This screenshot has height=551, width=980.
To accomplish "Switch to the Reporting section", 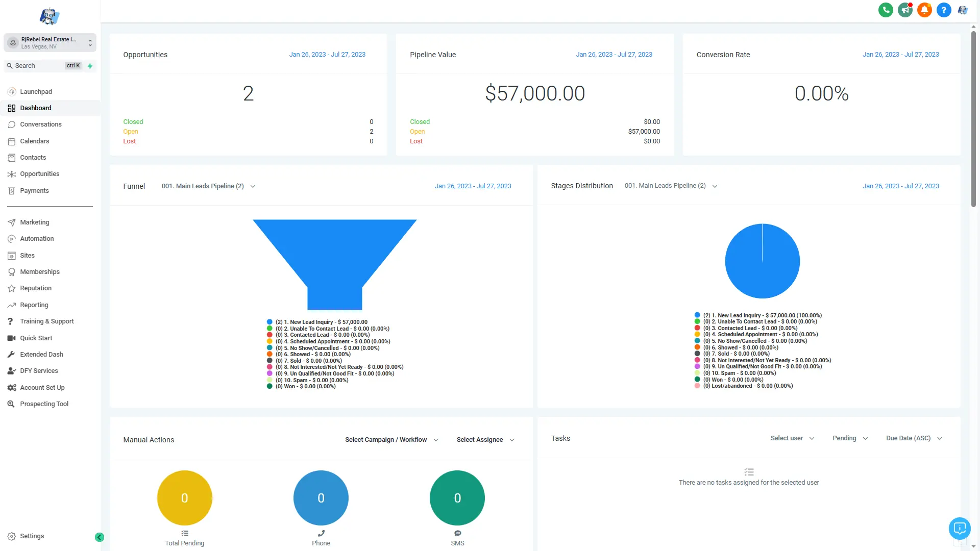I will (34, 305).
